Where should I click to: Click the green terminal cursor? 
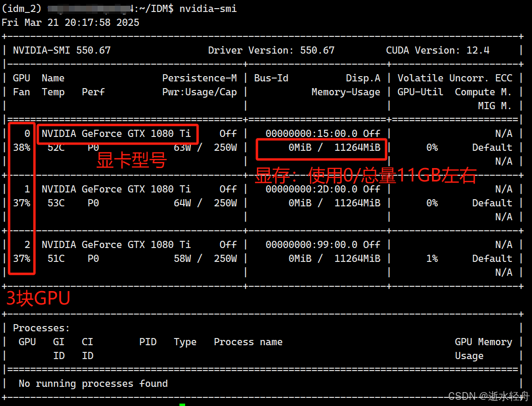coord(182,405)
